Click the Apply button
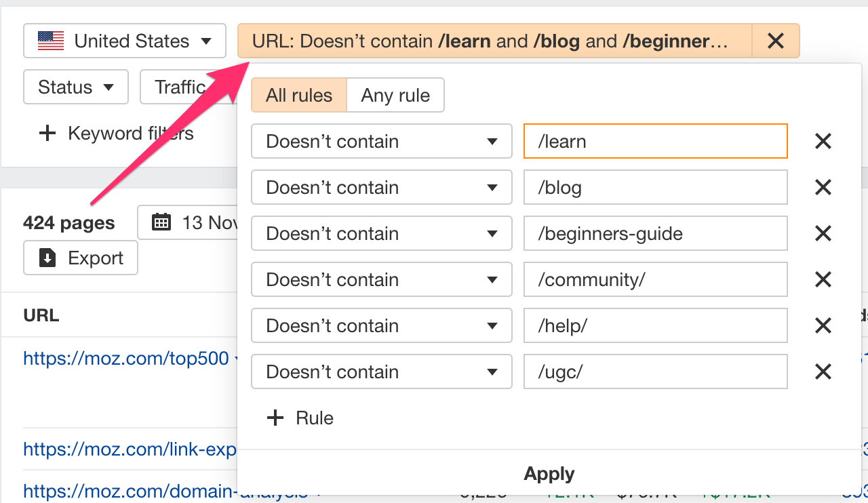Screen dimensions: 868x503 [x=549, y=473]
